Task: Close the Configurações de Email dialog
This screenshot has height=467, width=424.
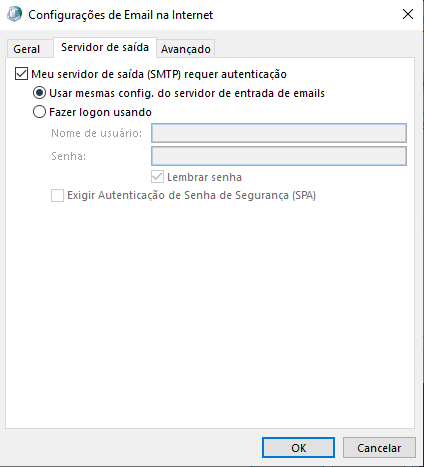Action: [x=408, y=14]
